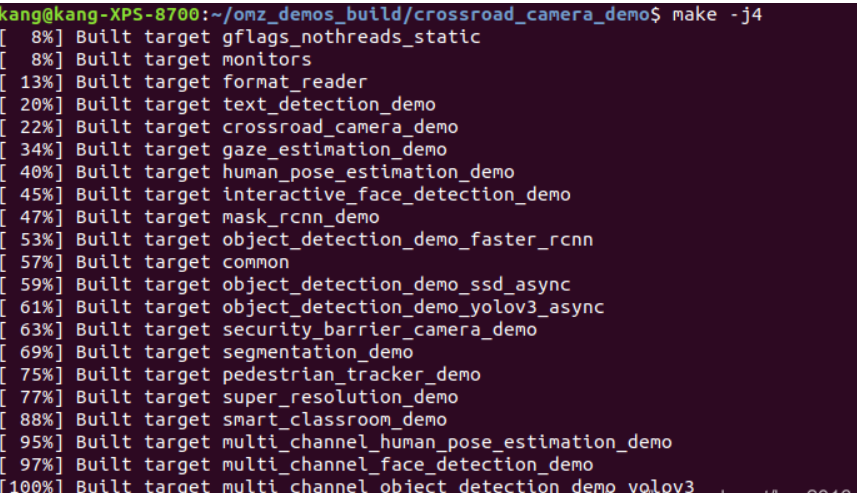857x493 pixels.
Task: Click the object_detection_demo_ssd_async target name
Action: tap(396, 285)
